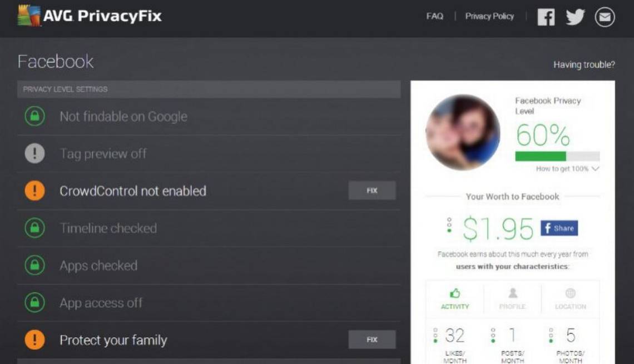This screenshot has width=634, height=364.
Task: Click the AVG logo icon
Action: [x=29, y=16]
